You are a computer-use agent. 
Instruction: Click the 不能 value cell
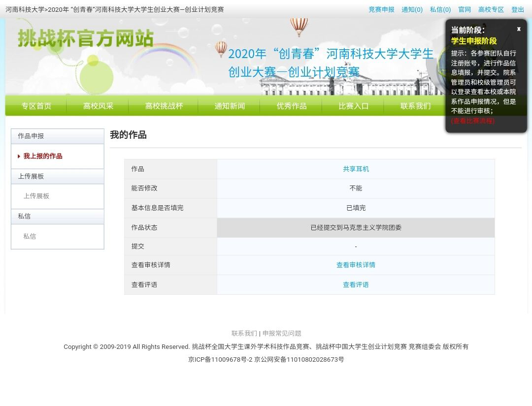[356, 188]
